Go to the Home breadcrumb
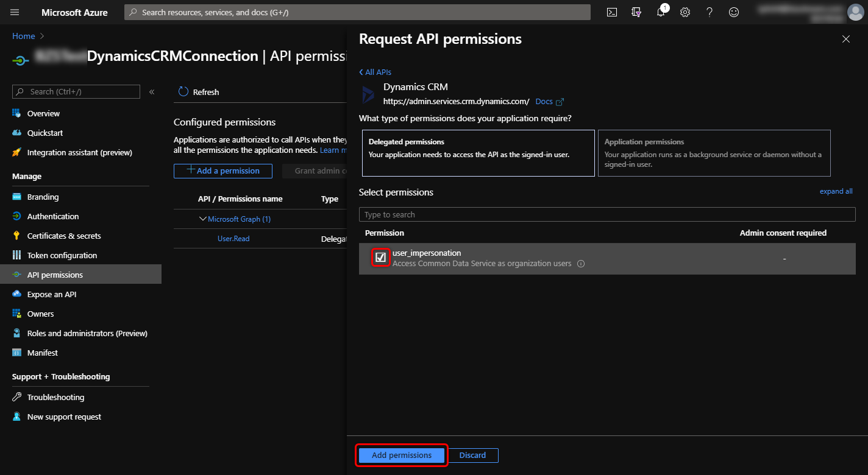 24,36
